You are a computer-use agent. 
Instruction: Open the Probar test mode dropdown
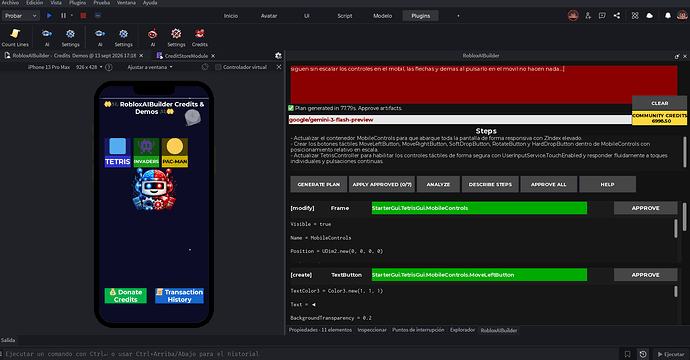pos(21,15)
